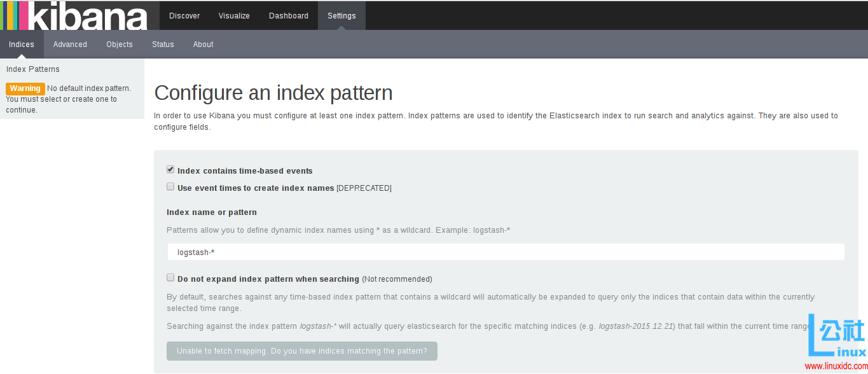Go to the Dashboard tab
Image resolution: width=868 pixels, height=374 pixels.
click(x=289, y=16)
